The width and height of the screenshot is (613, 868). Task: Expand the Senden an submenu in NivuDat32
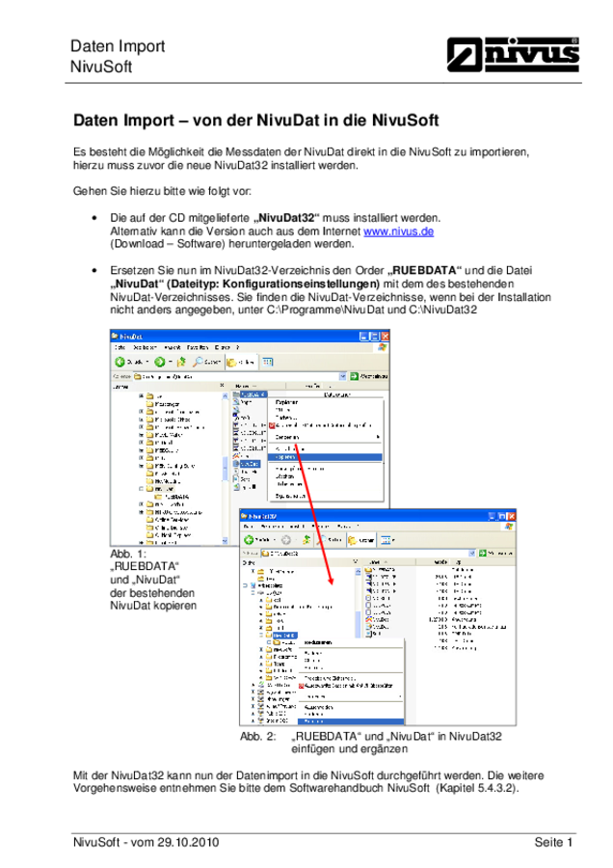click(x=351, y=695)
